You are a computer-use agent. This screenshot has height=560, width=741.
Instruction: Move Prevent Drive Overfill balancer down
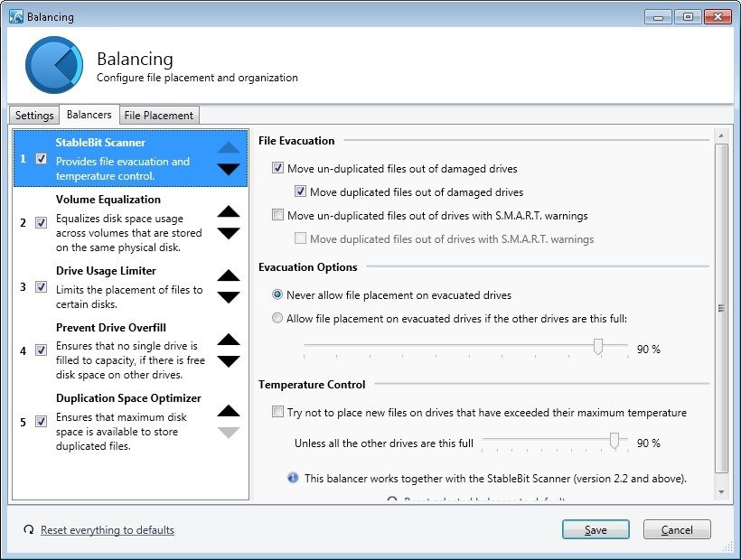[229, 361]
